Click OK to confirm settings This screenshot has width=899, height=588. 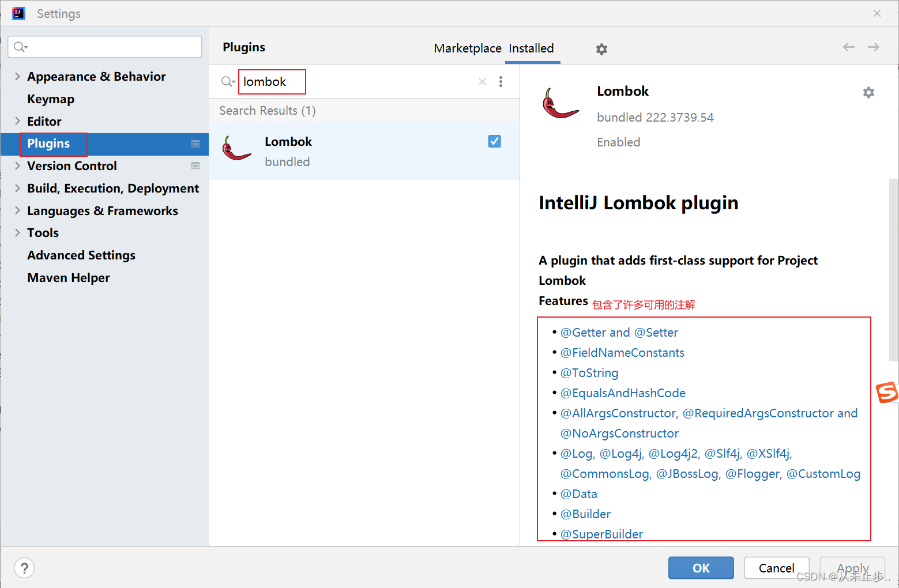tap(701, 568)
